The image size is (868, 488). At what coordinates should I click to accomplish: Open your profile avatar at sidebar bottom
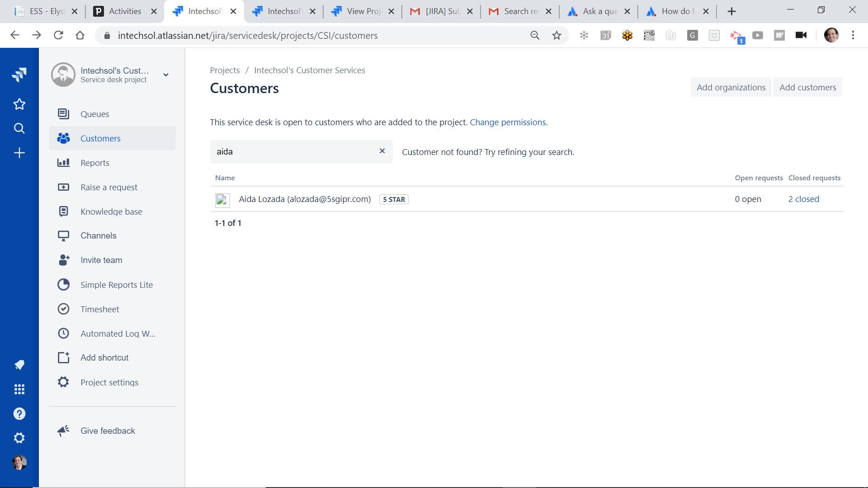pos(19,462)
